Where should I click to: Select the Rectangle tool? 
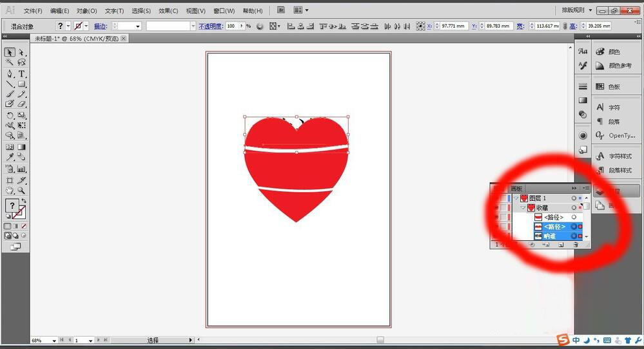click(21, 84)
